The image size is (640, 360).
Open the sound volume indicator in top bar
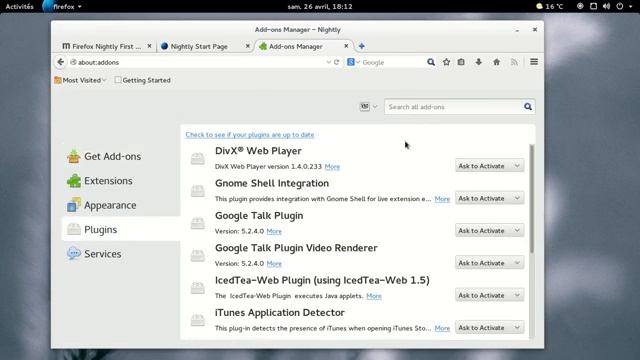[x=606, y=6]
